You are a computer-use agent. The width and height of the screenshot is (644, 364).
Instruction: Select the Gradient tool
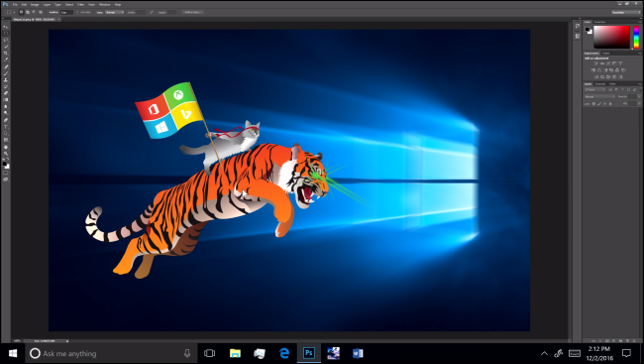pos(6,99)
